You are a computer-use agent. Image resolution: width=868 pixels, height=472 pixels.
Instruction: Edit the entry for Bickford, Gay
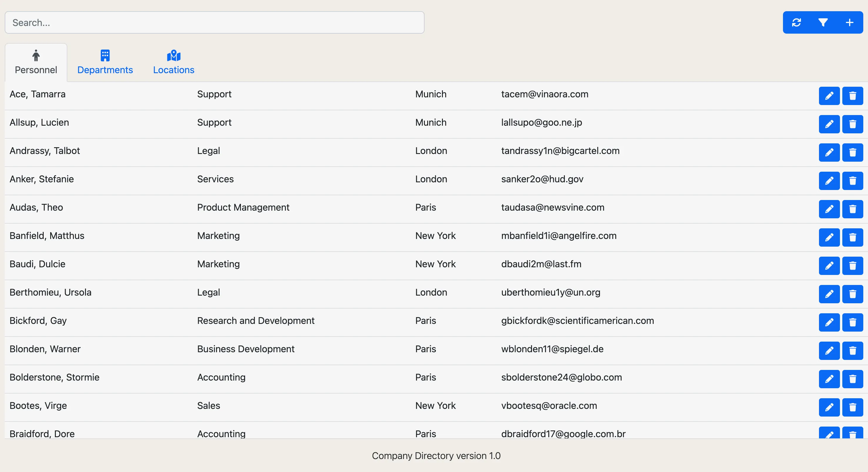coord(830,322)
